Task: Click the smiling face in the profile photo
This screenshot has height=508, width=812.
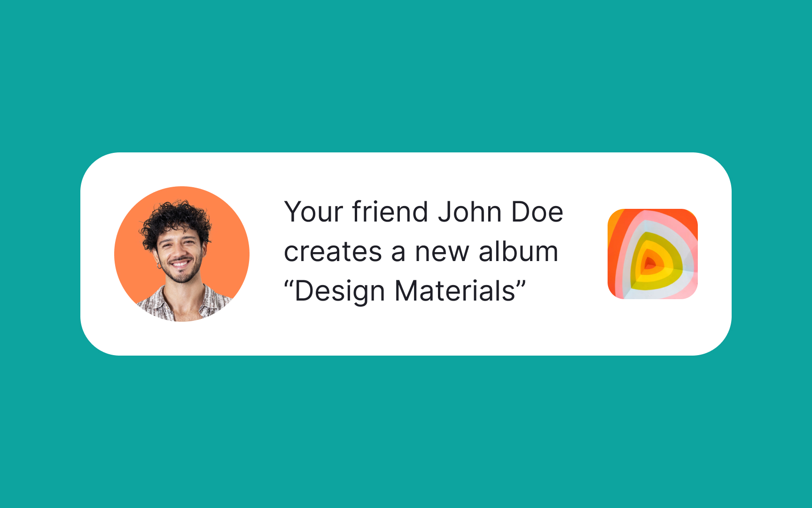Action: (179, 256)
